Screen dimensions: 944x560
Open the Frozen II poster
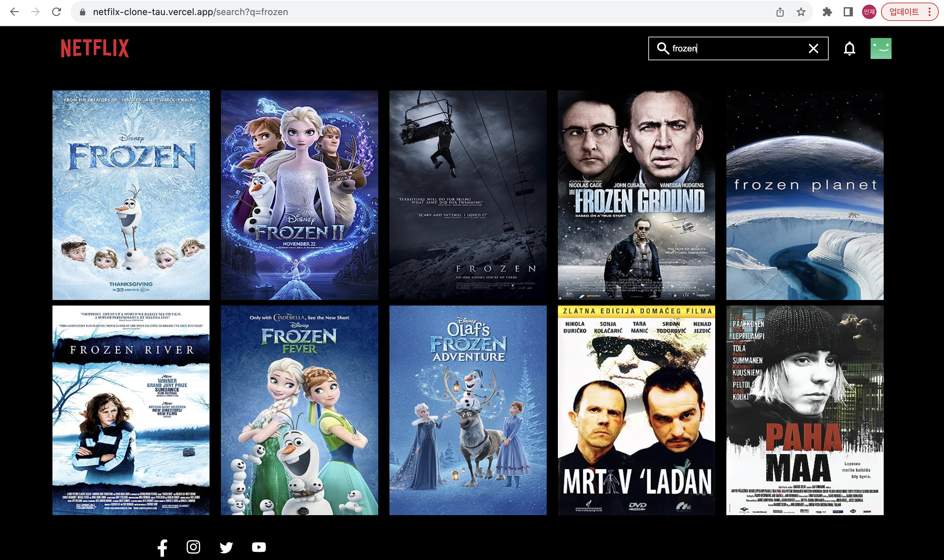click(299, 195)
